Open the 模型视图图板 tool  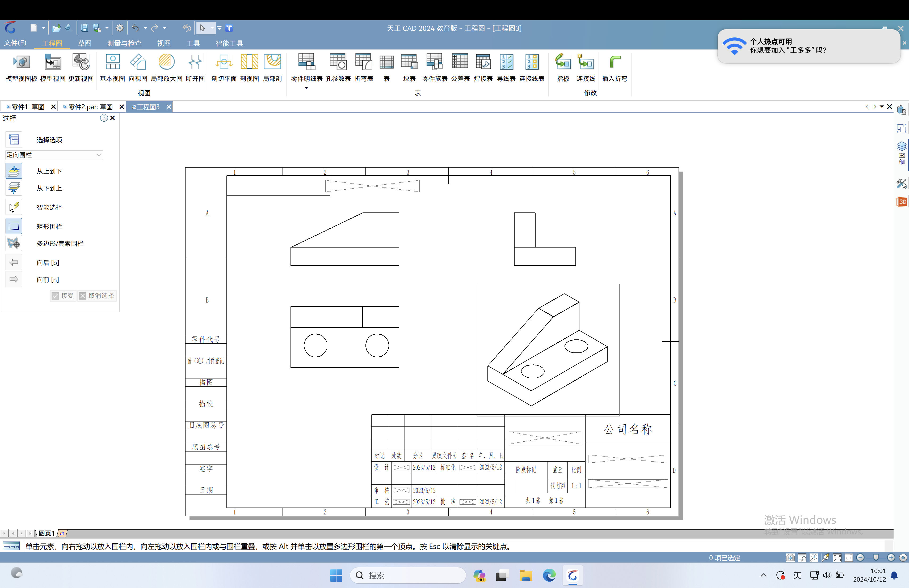click(21, 68)
